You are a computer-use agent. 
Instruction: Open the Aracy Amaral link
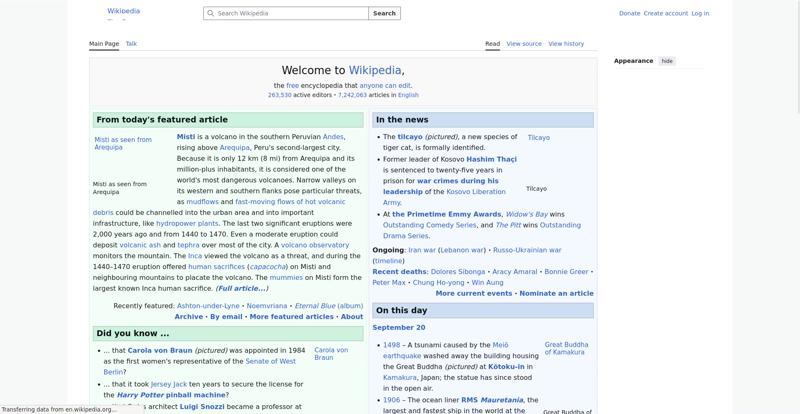(515, 272)
